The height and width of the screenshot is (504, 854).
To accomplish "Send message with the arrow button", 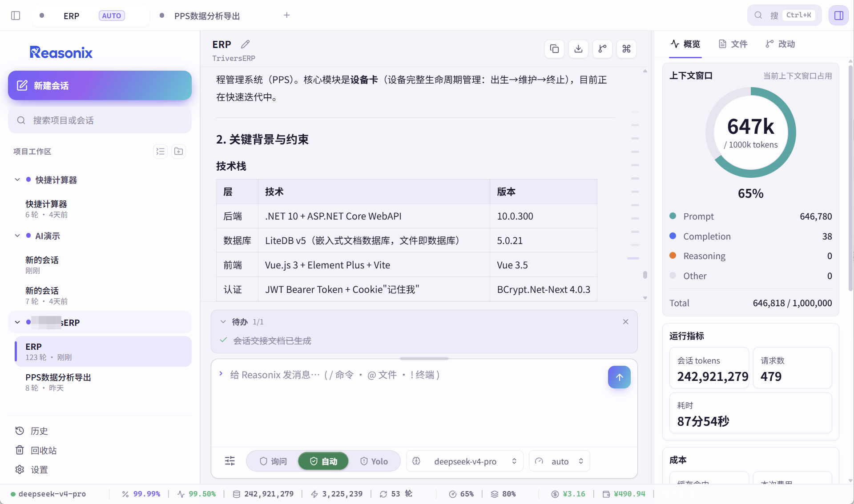I will coord(619,377).
